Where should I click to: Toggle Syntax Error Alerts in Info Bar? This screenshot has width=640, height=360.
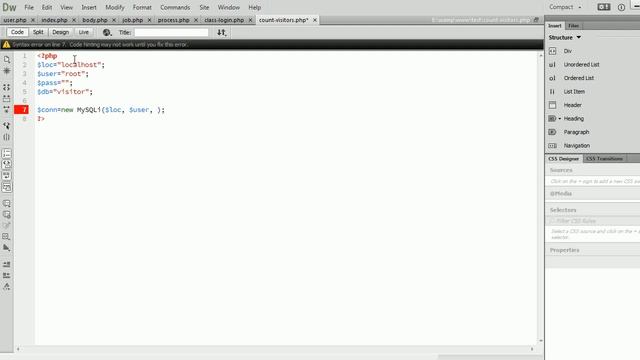[7, 187]
